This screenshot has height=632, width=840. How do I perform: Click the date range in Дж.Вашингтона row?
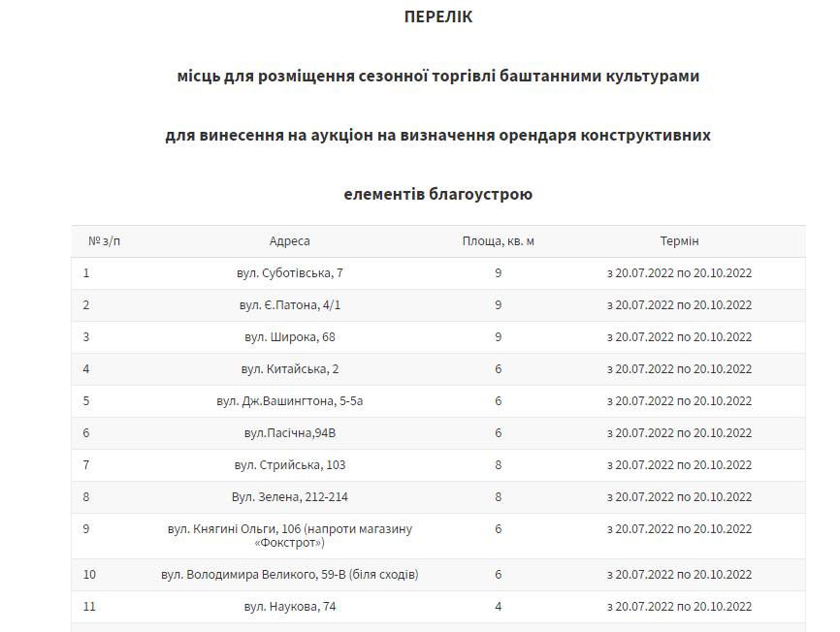coord(679,401)
